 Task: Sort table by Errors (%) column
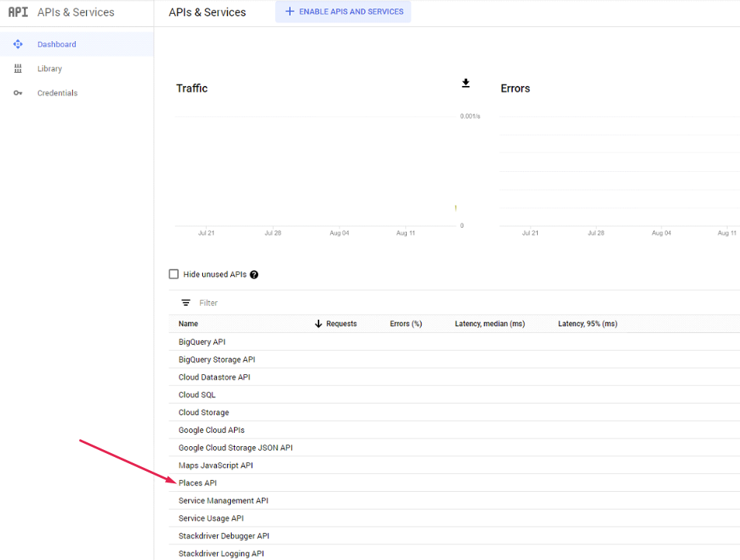(x=405, y=324)
